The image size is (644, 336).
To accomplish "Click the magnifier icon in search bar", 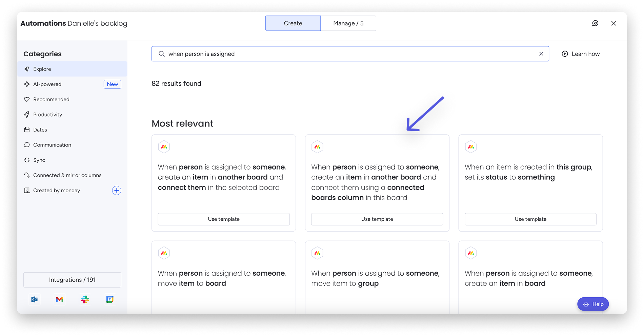I will click(162, 54).
